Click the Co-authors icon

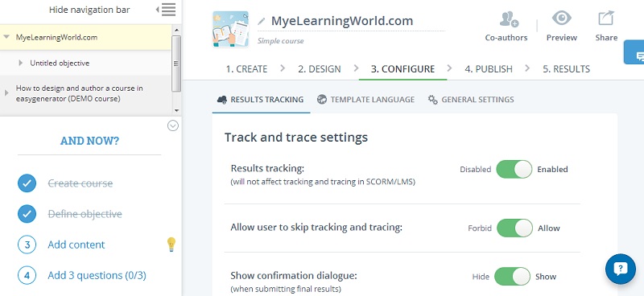(x=509, y=18)
